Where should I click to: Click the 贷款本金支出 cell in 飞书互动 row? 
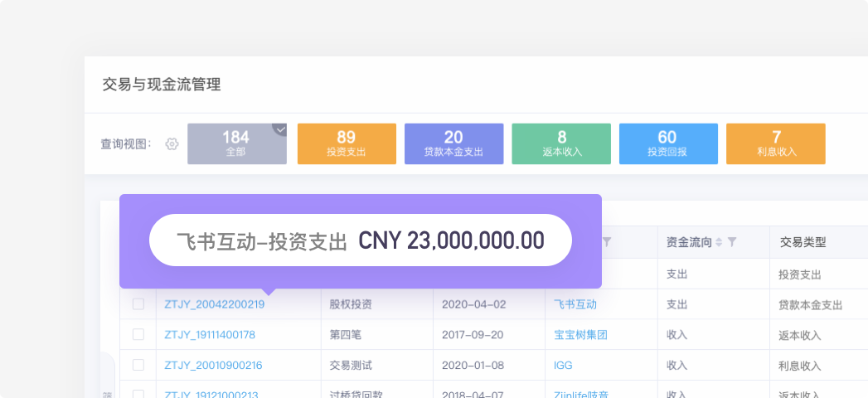[811, 305]
